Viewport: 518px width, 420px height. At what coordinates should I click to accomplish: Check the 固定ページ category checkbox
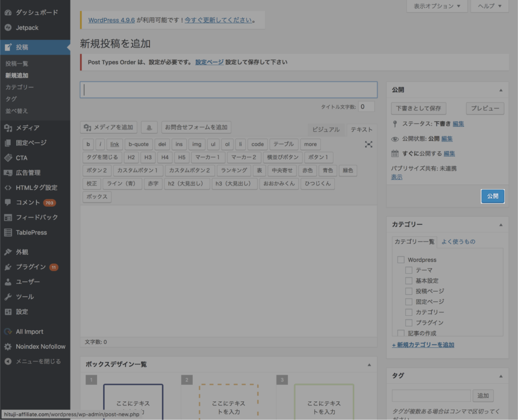(x=409, y=301)
